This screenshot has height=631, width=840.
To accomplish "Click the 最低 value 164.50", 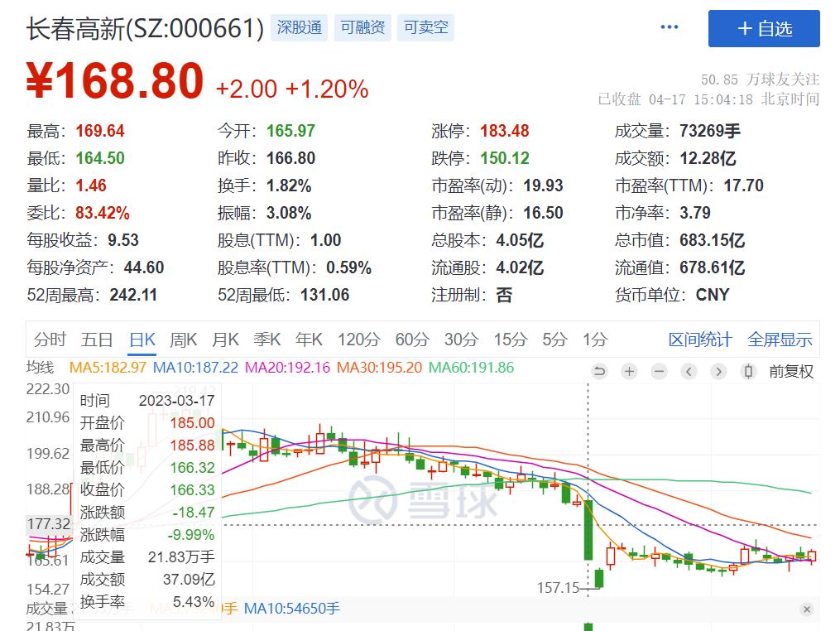I will tap(100, 158).
